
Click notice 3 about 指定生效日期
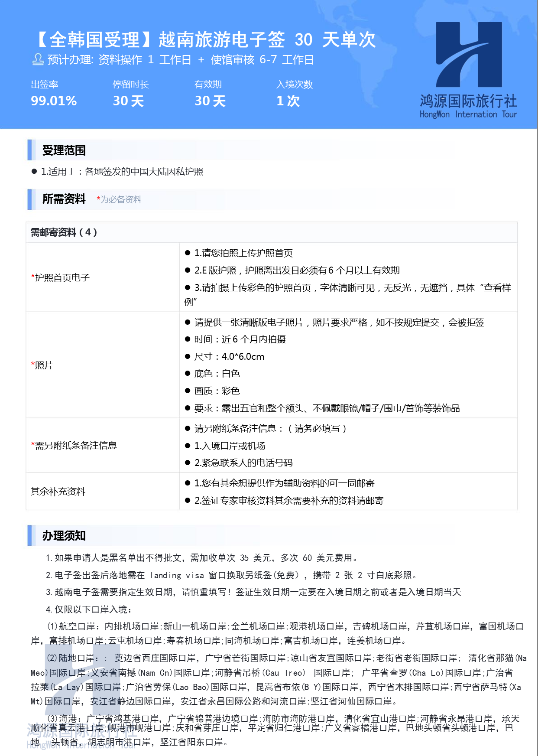[x=253, y=592]
